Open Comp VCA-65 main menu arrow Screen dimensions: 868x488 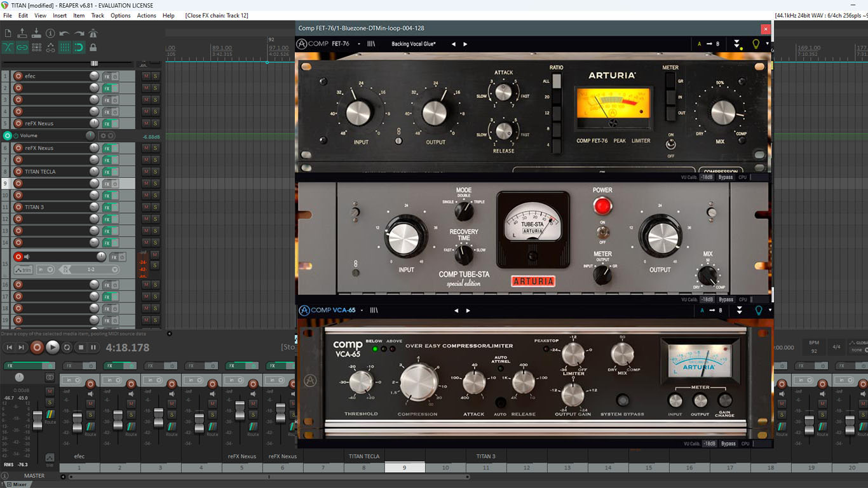pos(362,311)
